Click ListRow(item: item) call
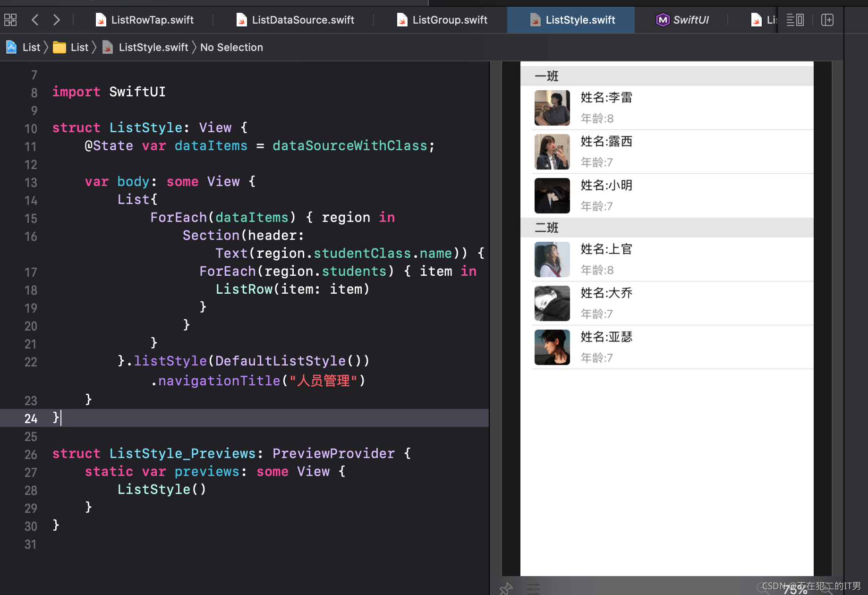Screen dimensions: 868x595 [x=293, y=289]
